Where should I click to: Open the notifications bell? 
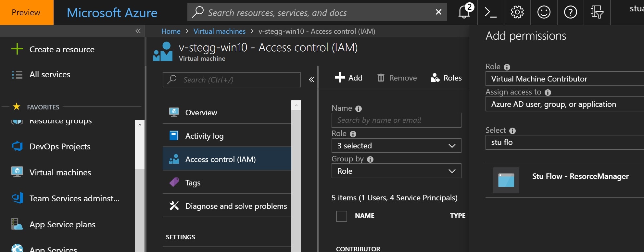(464, 12)
